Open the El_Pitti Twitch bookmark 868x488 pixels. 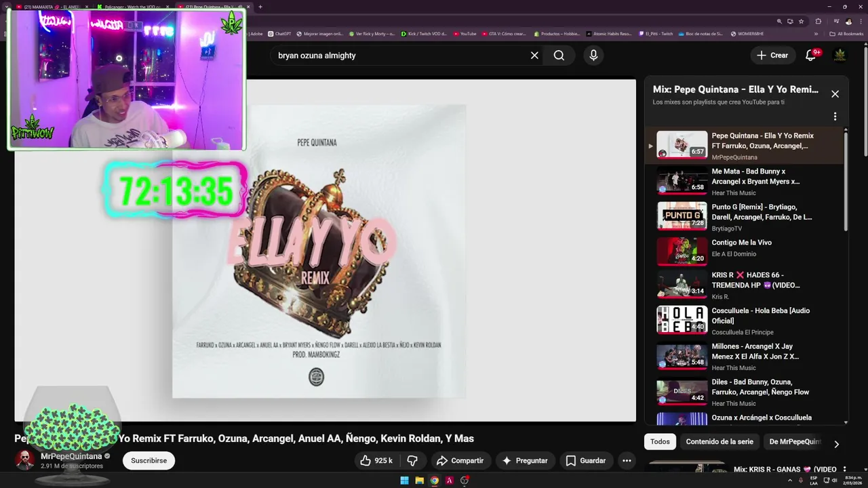point(656,33)
